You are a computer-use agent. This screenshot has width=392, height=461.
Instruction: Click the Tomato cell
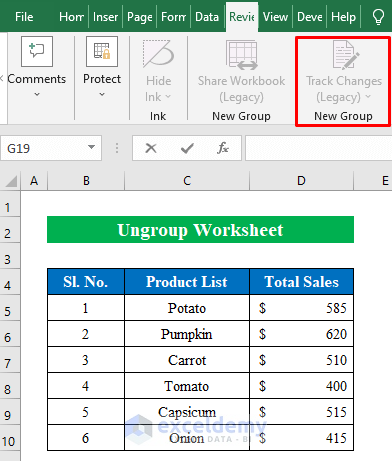click(x=187, y=386)
